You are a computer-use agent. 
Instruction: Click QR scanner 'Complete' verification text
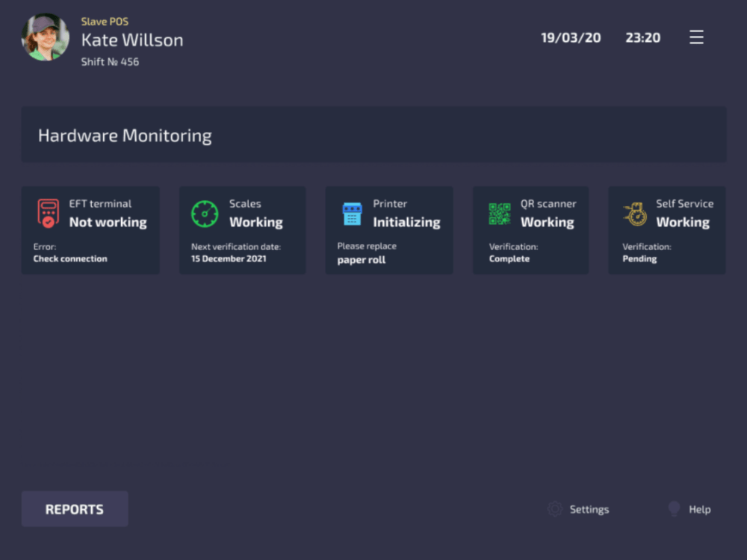(509, 258)
